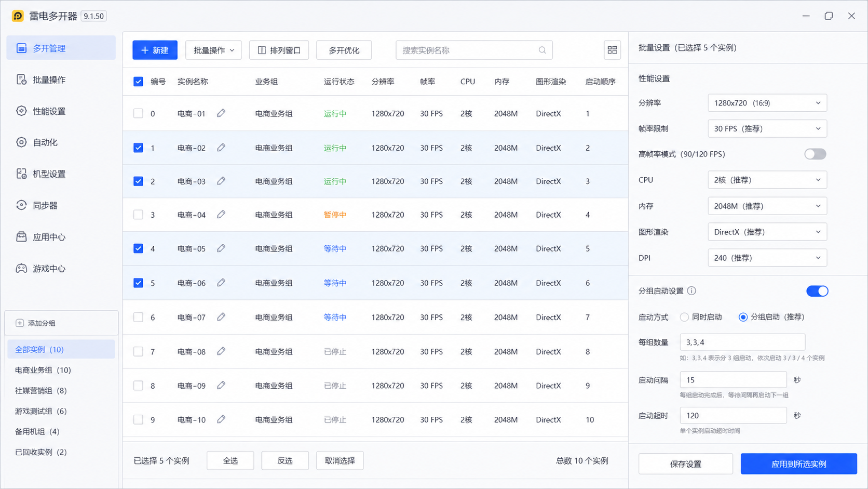
Task: Click the 添加分组 button
Action: pyautogui.click(x=61, y=323)
